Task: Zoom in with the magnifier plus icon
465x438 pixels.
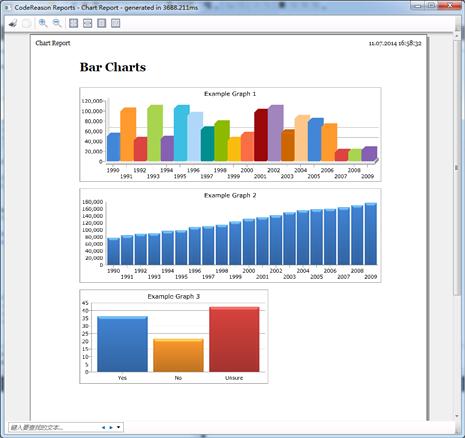Action: click(x=43, y=23)
